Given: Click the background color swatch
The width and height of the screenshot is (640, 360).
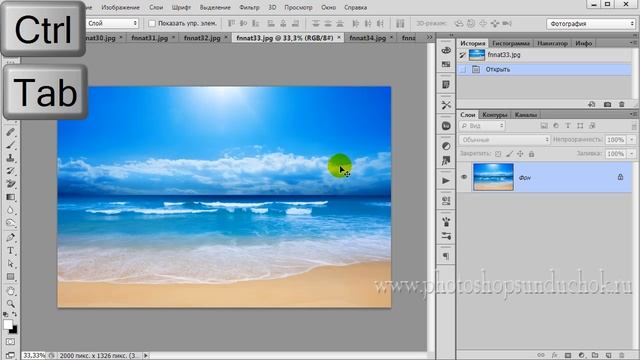Looking at the screenshot, I should [14, 331].
